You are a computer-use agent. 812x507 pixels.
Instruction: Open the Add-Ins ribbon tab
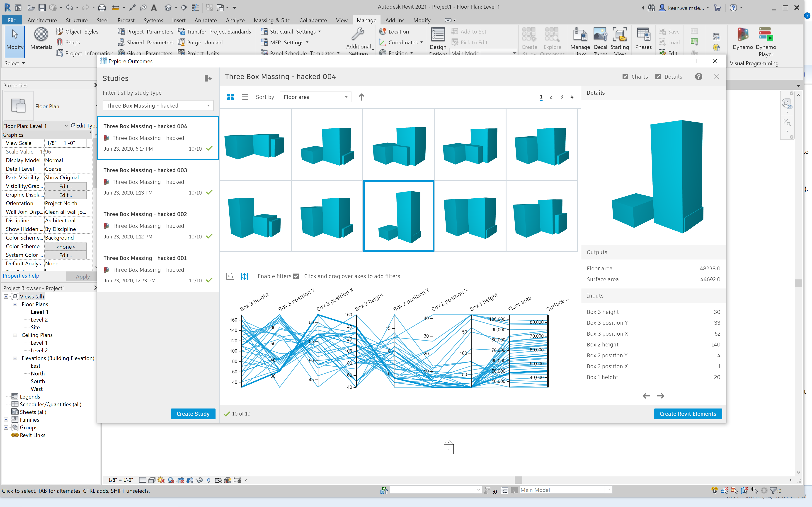pos(395,20)
